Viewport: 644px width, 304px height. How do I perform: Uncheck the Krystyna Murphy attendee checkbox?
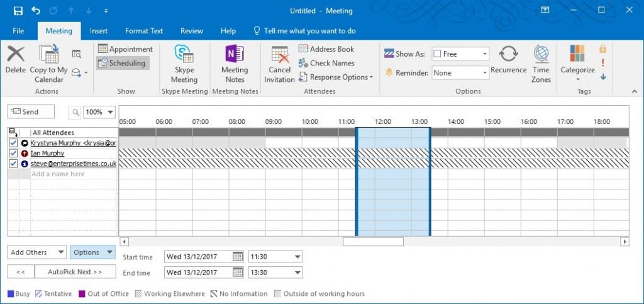[x=13, y=143]
